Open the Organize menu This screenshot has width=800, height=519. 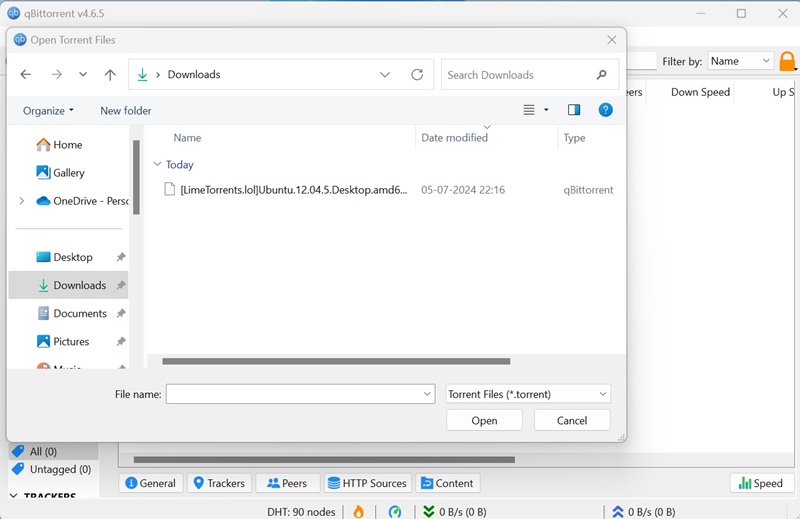48,111
